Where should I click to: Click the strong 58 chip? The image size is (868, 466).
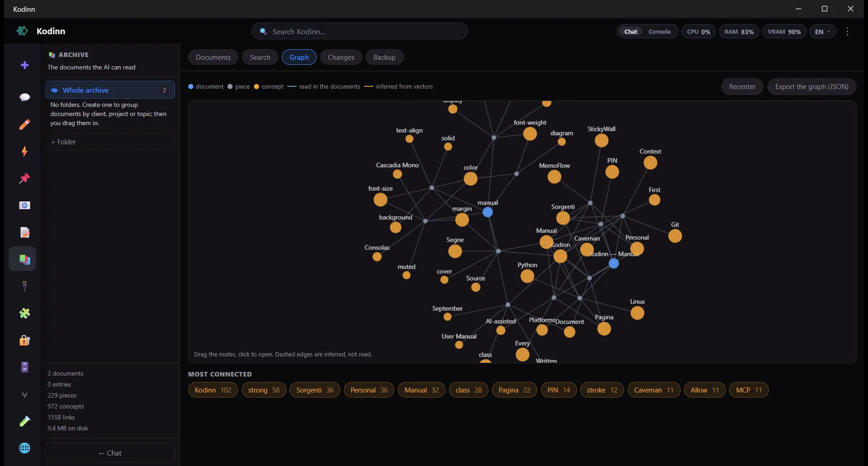(264, 390)
